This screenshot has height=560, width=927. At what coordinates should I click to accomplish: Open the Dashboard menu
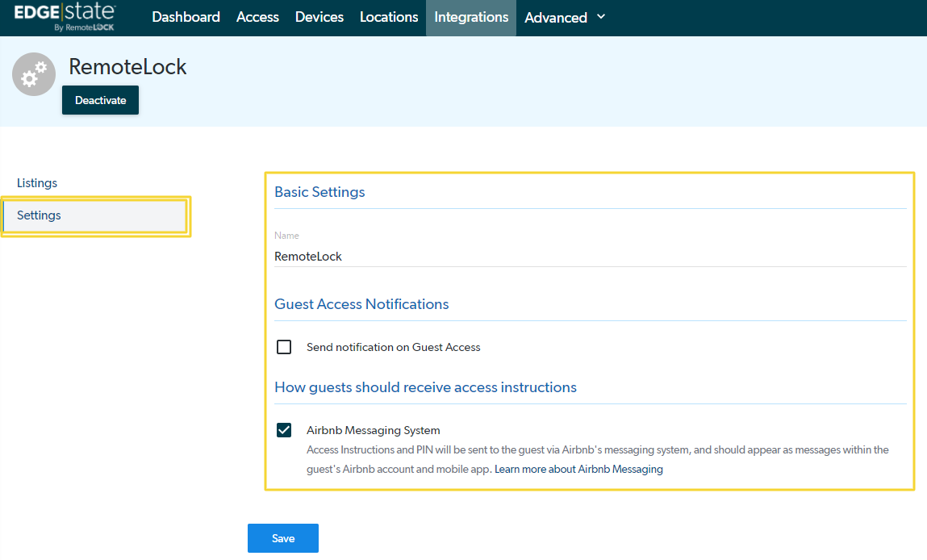coord(186,17)
